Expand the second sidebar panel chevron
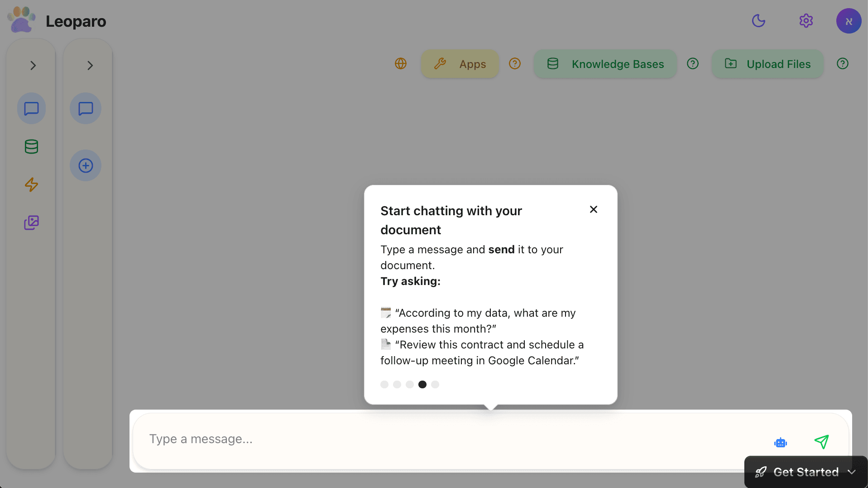 89,65
